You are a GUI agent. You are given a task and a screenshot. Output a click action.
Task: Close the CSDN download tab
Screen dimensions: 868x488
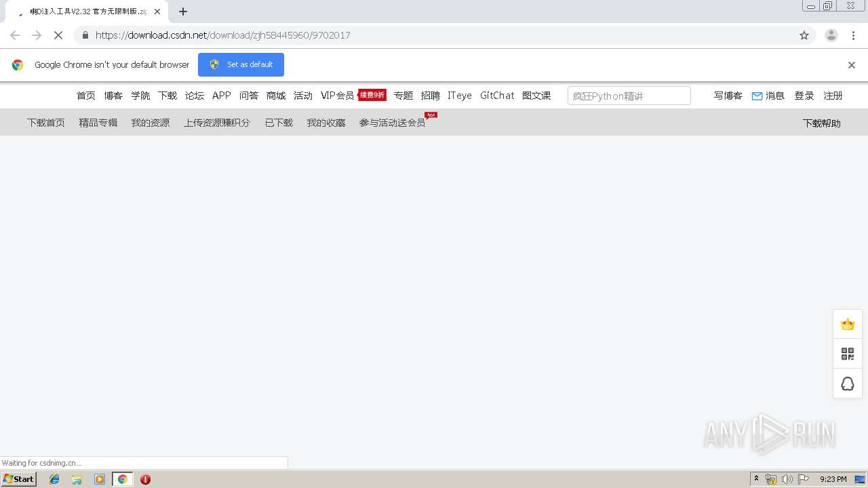coord(157,12)
